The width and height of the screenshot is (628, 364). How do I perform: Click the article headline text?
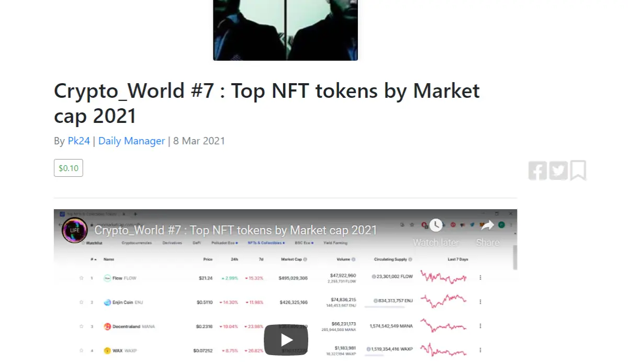(267, 103)
